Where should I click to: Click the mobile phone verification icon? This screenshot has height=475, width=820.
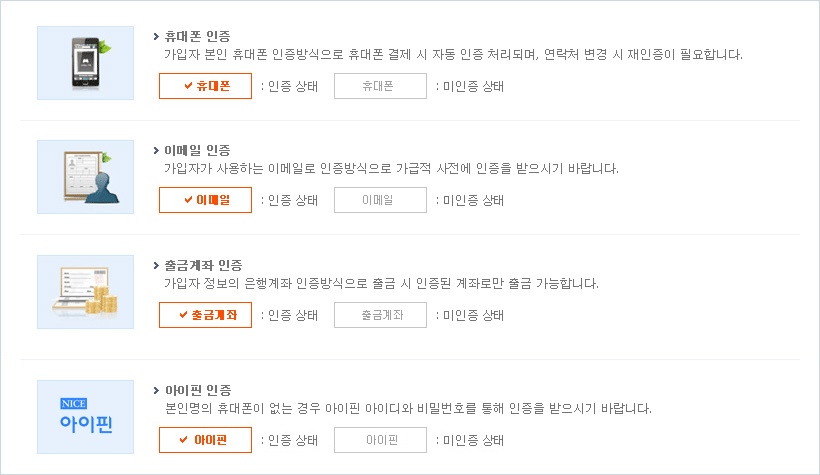click(85, 62)
